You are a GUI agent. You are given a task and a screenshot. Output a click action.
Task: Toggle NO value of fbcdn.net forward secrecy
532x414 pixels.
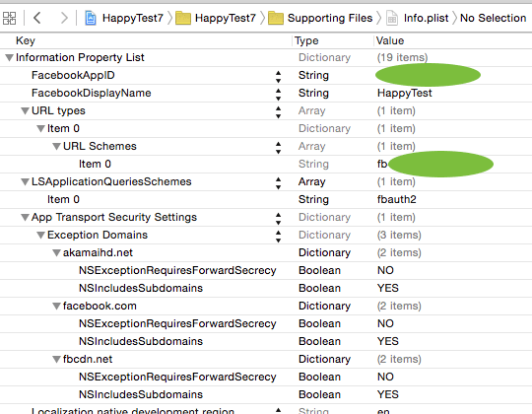(385, 377)
